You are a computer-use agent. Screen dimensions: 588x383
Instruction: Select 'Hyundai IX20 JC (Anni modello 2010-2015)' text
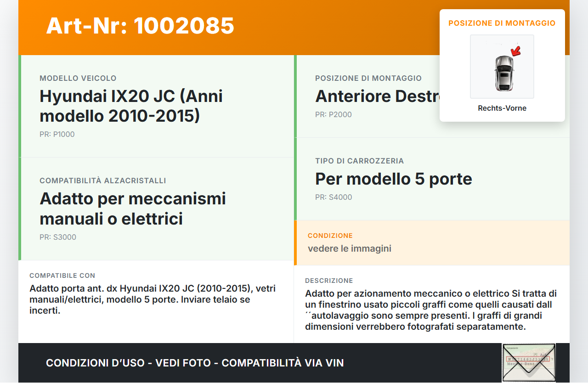(x=131, y=106)
